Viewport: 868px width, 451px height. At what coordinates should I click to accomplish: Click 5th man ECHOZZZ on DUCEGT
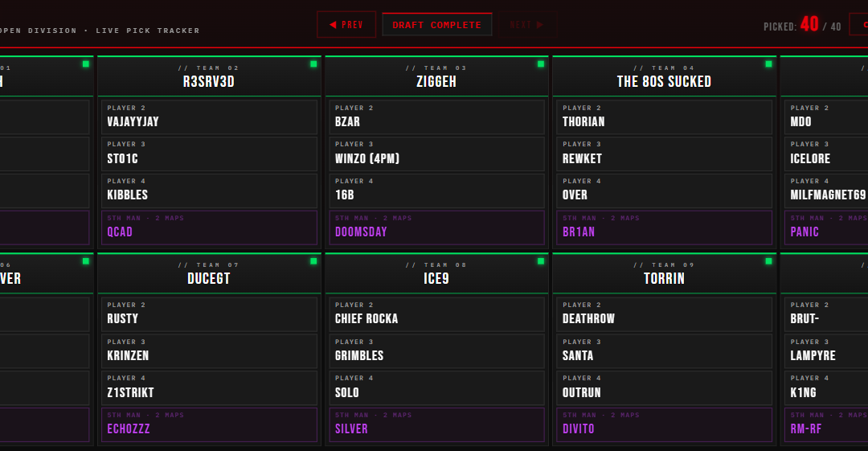[x=209, y=424]
